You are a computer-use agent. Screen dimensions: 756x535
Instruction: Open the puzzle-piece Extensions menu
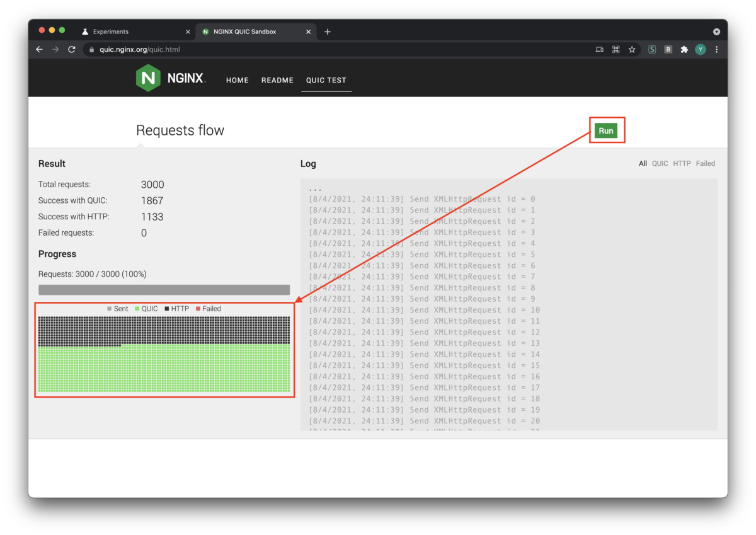coord(684,49)
